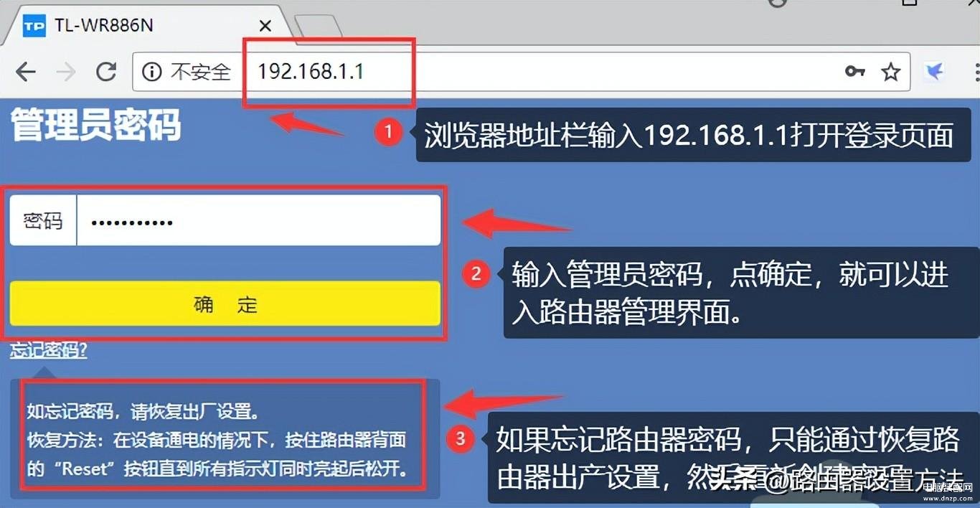Click red step 2 number marker

pos(475,273)
